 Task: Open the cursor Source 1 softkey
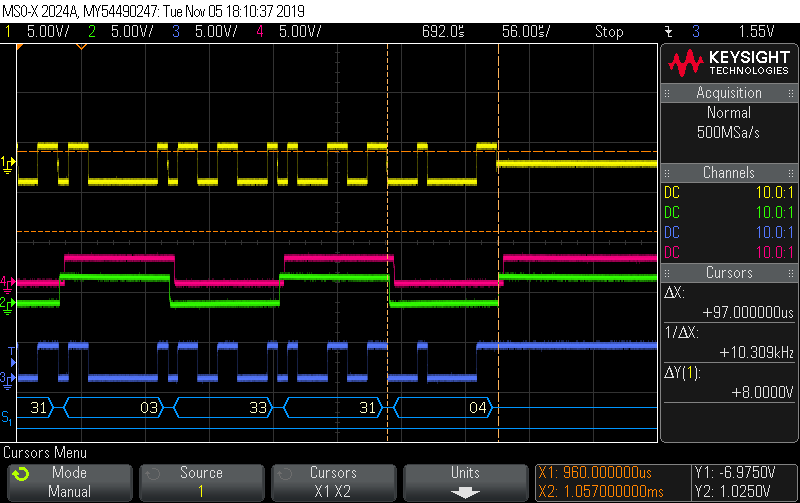point(202,482)
